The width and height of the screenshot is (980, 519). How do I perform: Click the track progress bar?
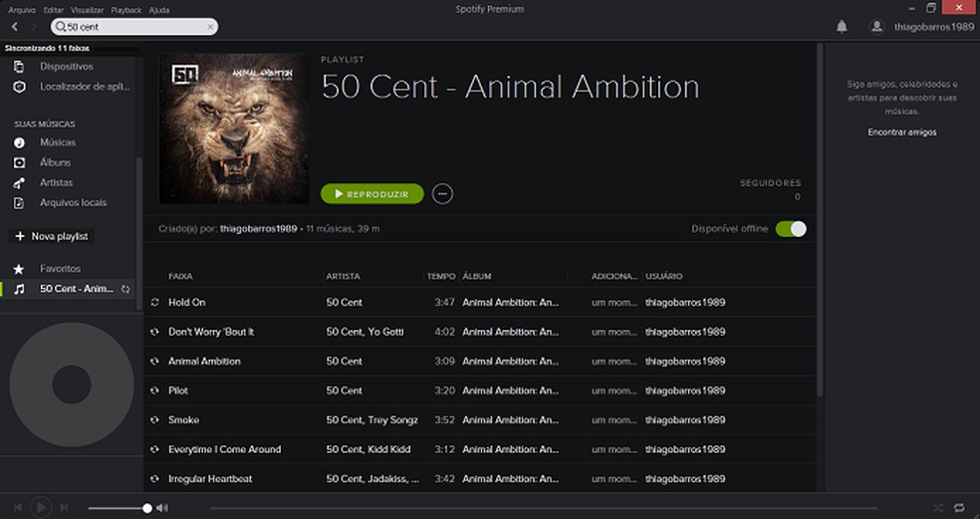click(543, 508)
